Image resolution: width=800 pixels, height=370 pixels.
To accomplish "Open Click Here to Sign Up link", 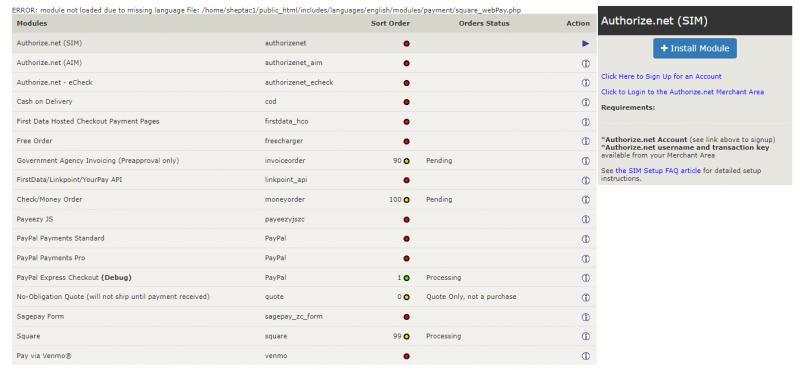I will [661, 77].
